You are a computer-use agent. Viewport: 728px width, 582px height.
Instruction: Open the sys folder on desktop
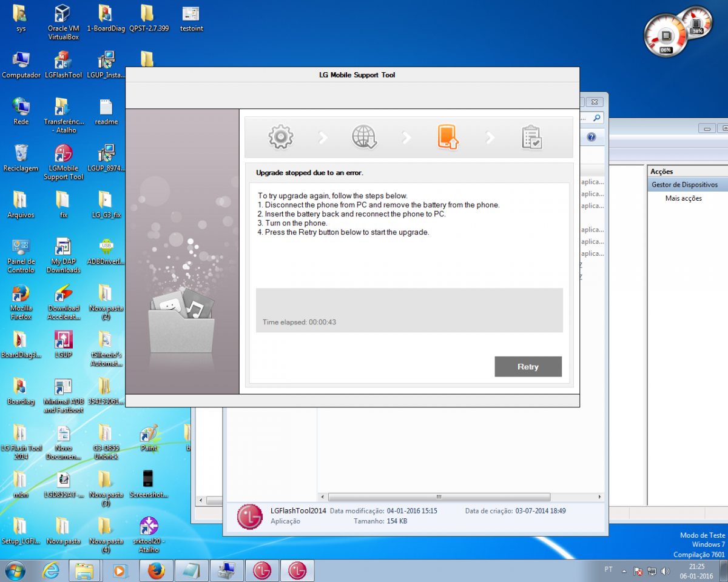pos(21,18)
